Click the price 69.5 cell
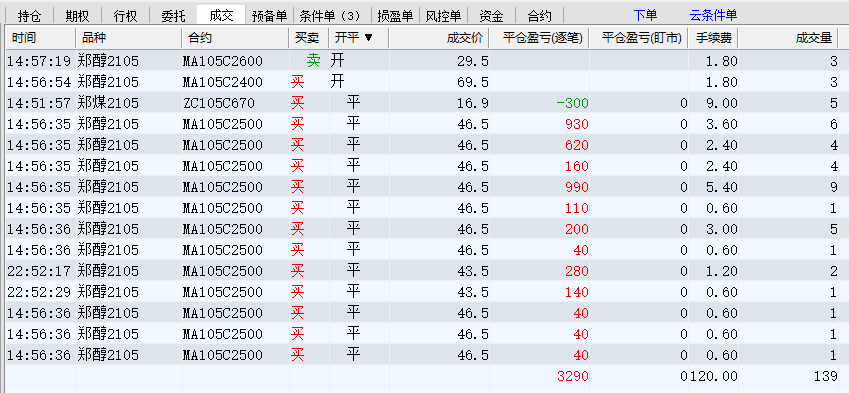The image size is (849, 393). (473, 82)
